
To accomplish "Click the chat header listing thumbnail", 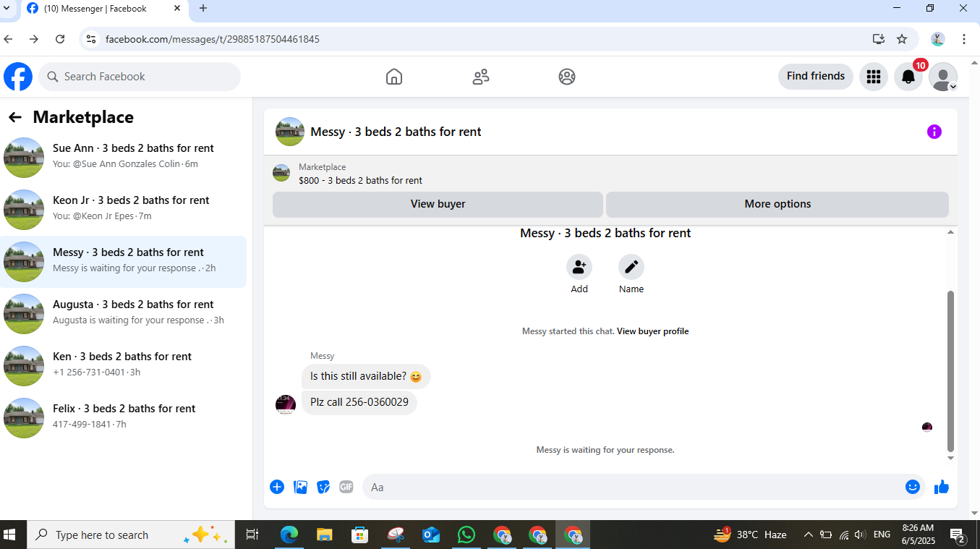I will [x=290, y=132].
